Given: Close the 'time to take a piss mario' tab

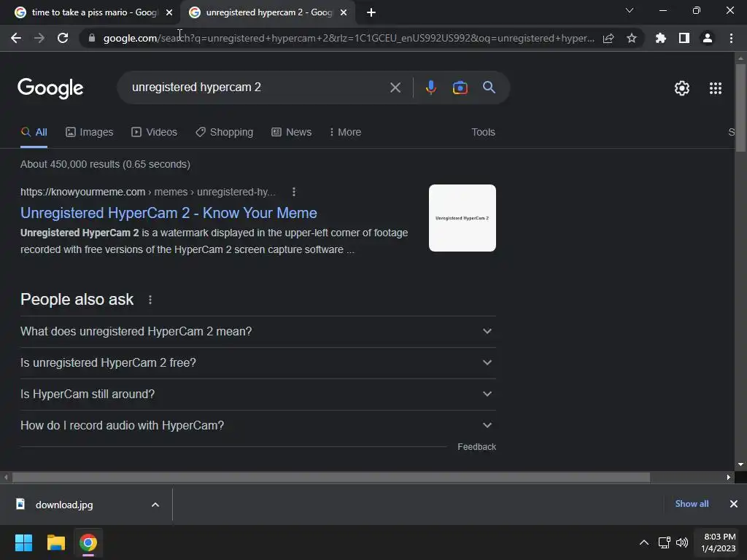Looking at the screenshot, I should 169,13.
